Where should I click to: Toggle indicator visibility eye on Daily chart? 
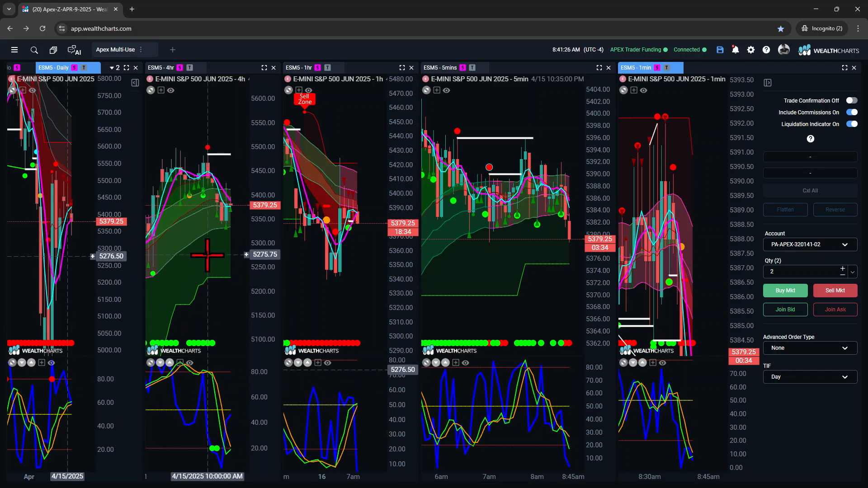click(33, 90)
